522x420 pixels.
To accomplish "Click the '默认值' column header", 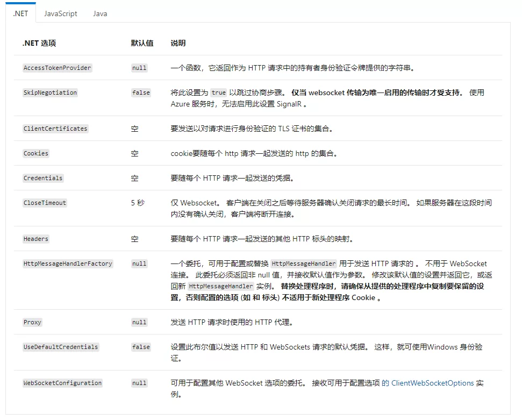I will [142, 44].
